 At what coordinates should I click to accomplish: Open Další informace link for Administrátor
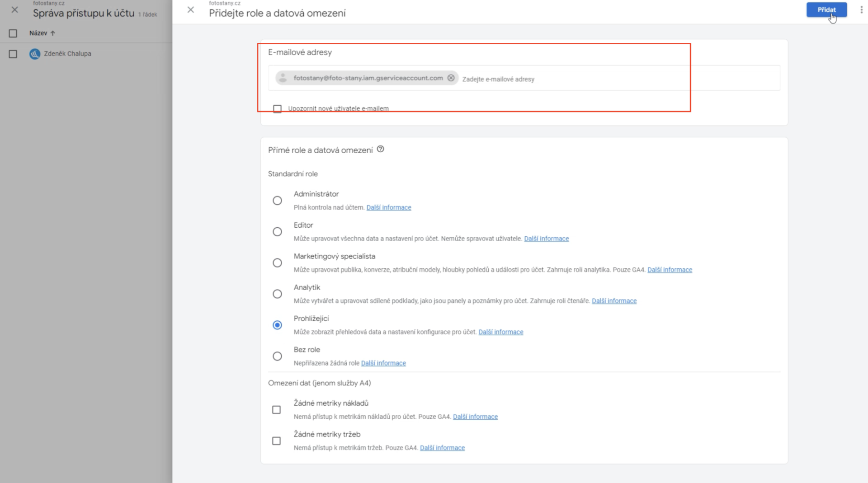389,207
